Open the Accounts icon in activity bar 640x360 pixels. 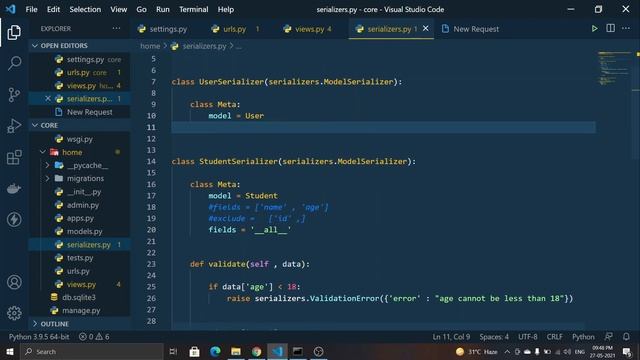pyautogui.click(x=14, y=282)
